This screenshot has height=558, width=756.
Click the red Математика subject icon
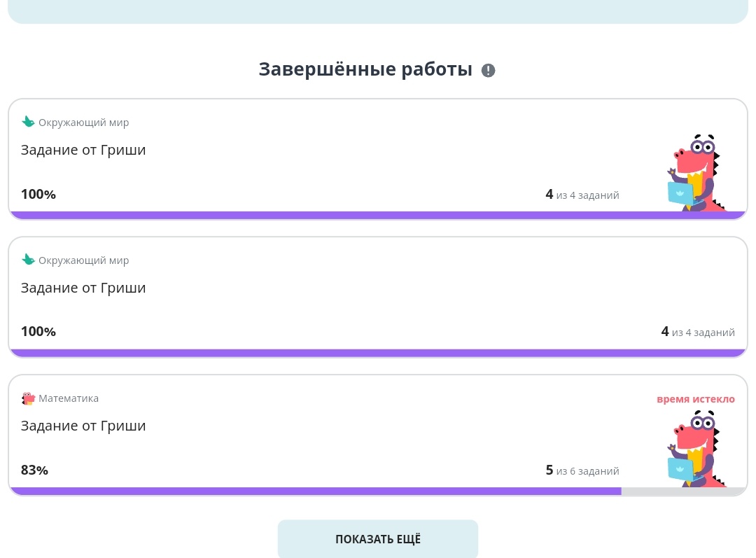click(28, 398)
